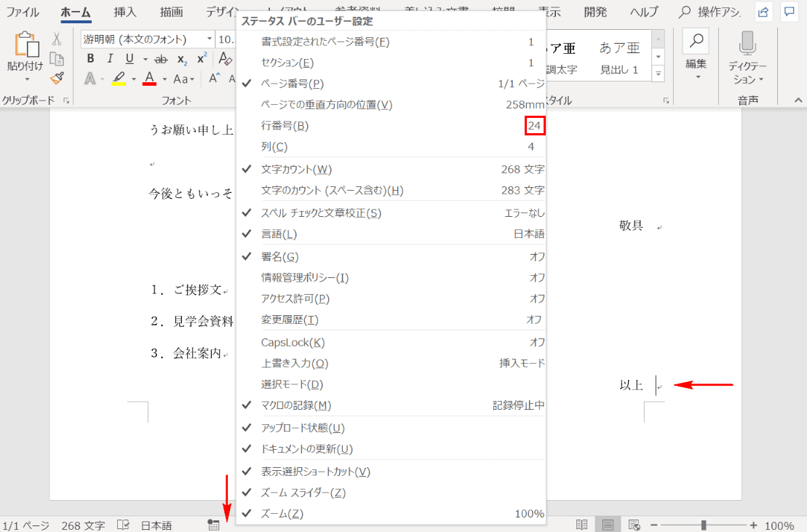
Task: Open the ファイル tab
Action: pyautogui.click(x=22, y=12)
